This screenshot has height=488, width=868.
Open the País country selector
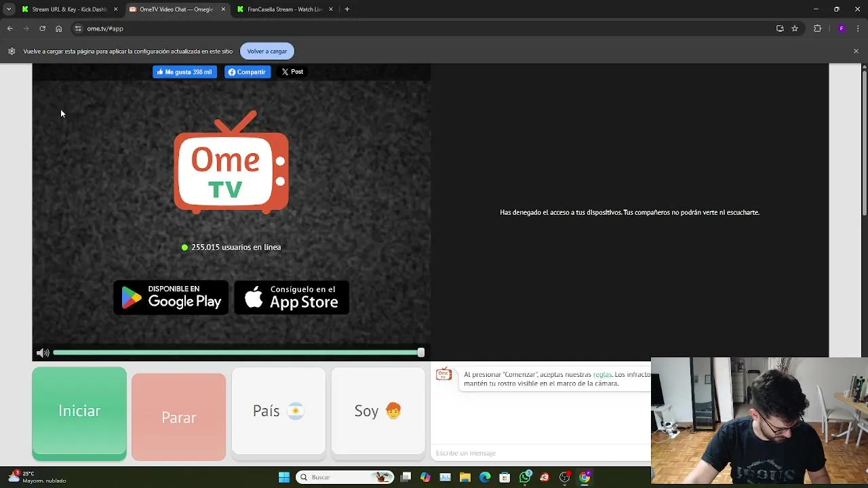coord(279,411)
